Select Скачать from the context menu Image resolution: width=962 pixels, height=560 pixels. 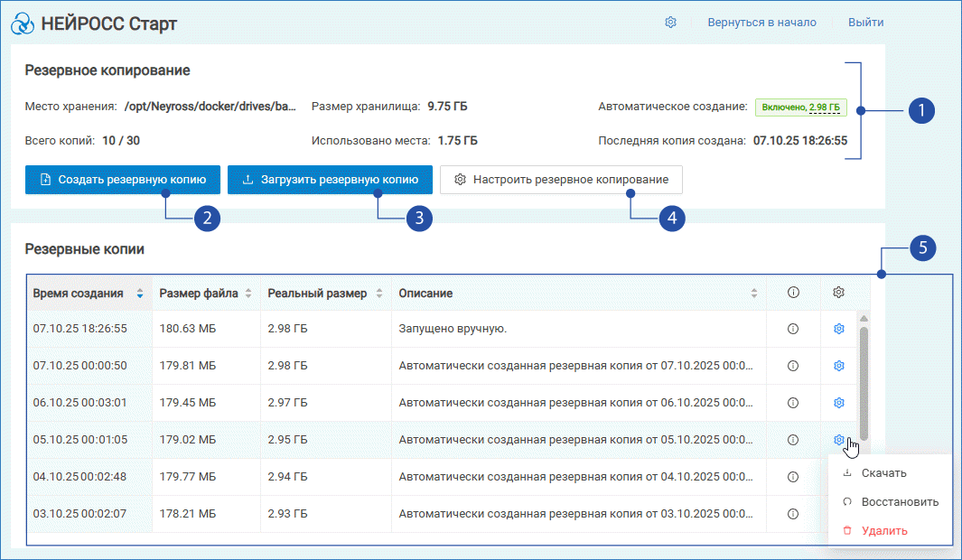[x=883, y=473]
